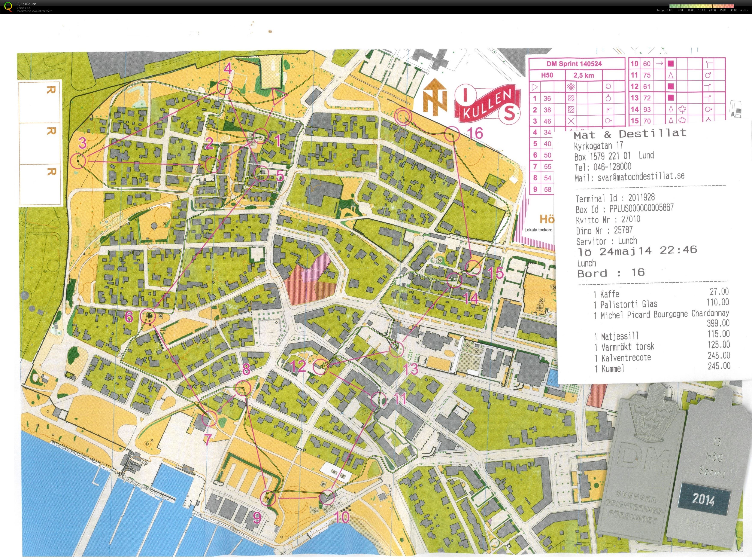
Task: Click map control circle 2
Action: (x=213, y=165)
